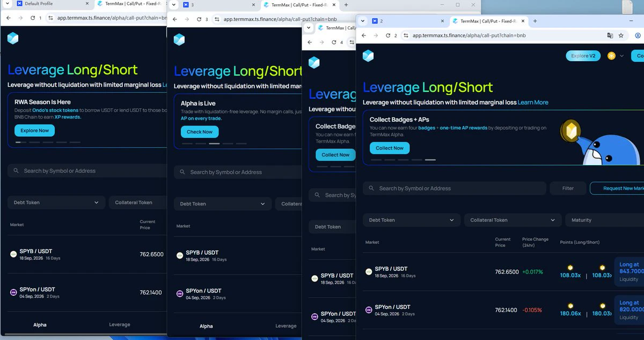Close the Default Profile tab
Screen dimensions: 644x340
86,4
